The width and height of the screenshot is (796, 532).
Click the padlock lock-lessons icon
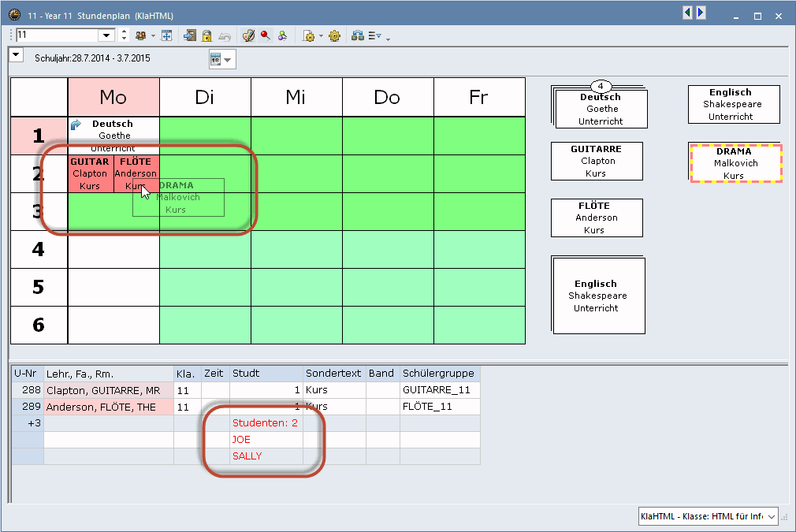pyautogui.click(x=206, y=35)
